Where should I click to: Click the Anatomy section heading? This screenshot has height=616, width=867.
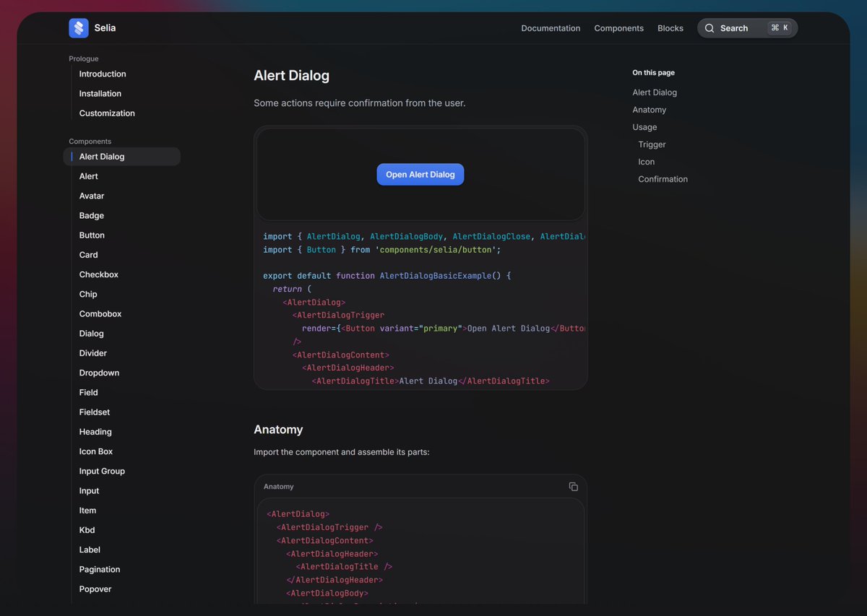[278, 430]
